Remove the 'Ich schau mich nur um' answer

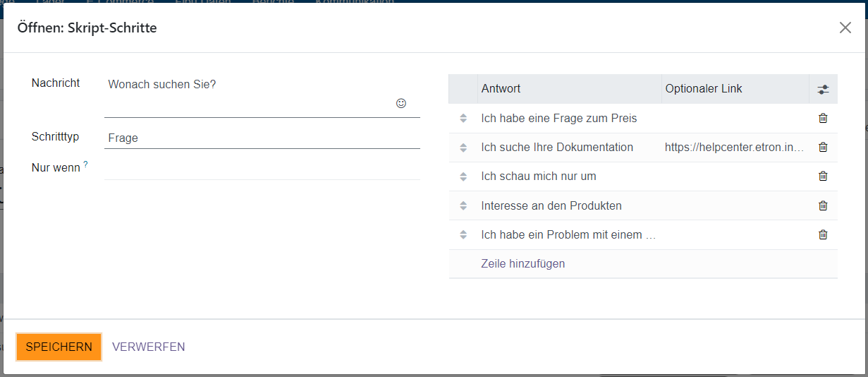point(822,176)
